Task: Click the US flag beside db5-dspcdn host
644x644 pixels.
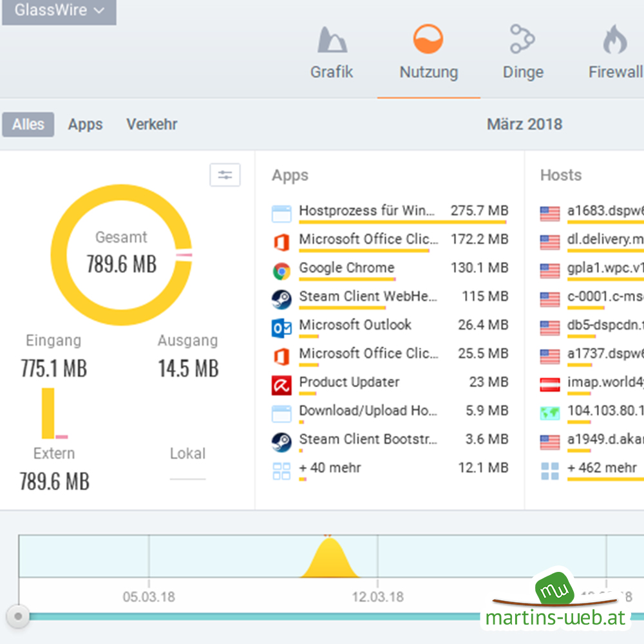Action: click(x=549, y=328)
